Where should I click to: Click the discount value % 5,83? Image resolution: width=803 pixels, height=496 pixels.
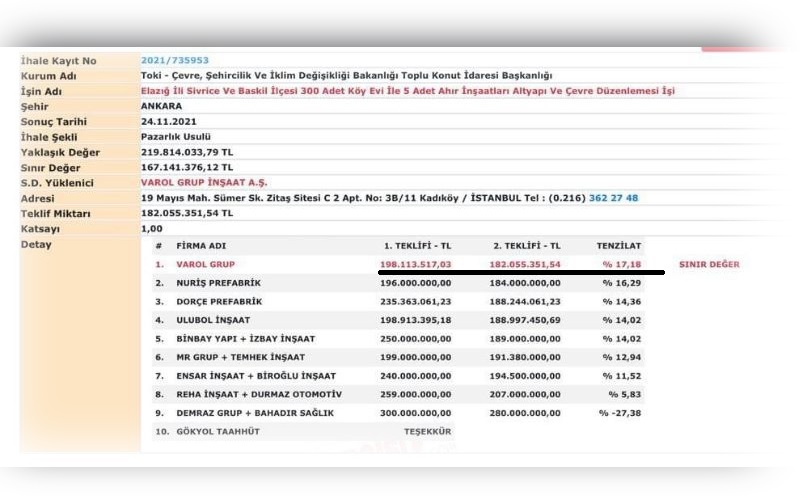tap(624, 394)
